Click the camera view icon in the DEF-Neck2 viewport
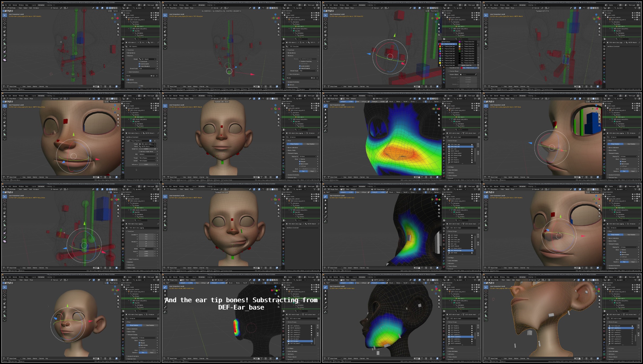This screenshot has width=643, height=364. pyautogui.click(x=118, y=32)
